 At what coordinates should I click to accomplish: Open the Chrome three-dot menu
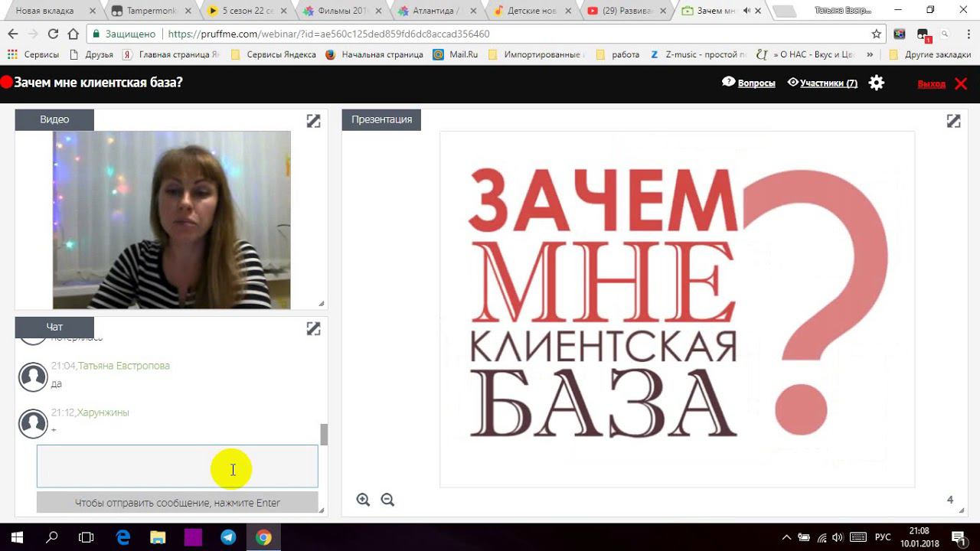pyautogui.click(x=967, y=34)
